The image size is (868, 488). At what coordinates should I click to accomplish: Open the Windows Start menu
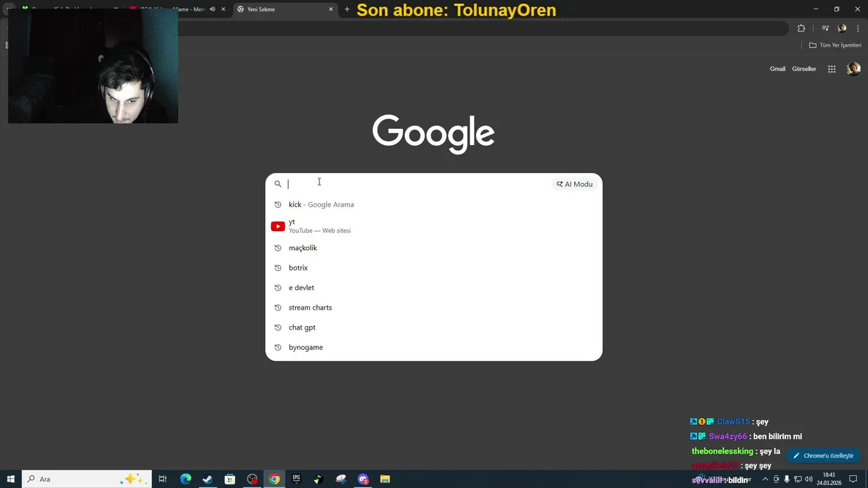pos(11,479)
